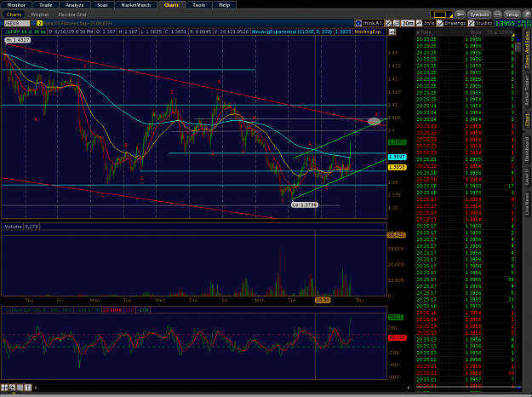Viewport: 532px width, 397px height.
Task: Click the yellow link number icon
Action: 40,23
